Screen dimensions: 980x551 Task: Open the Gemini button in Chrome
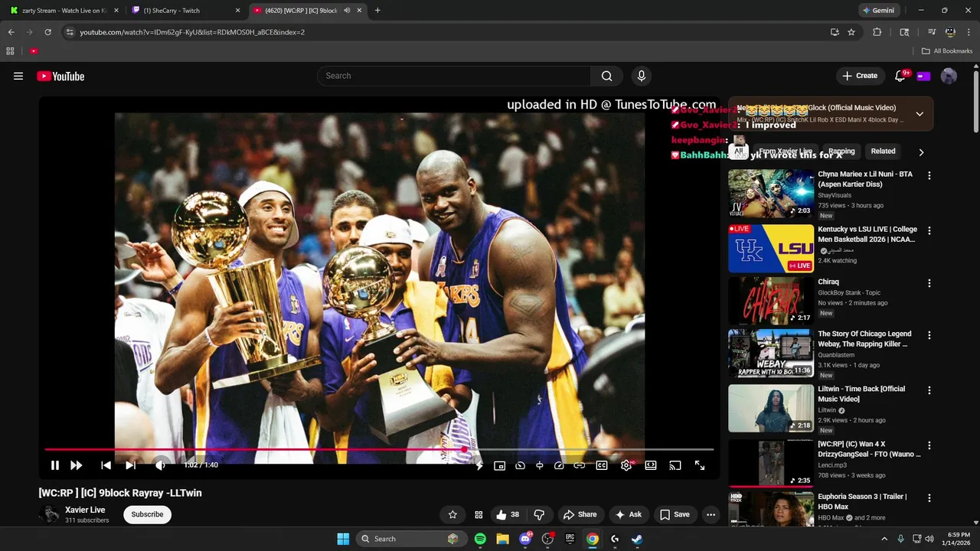coord(878,11)
